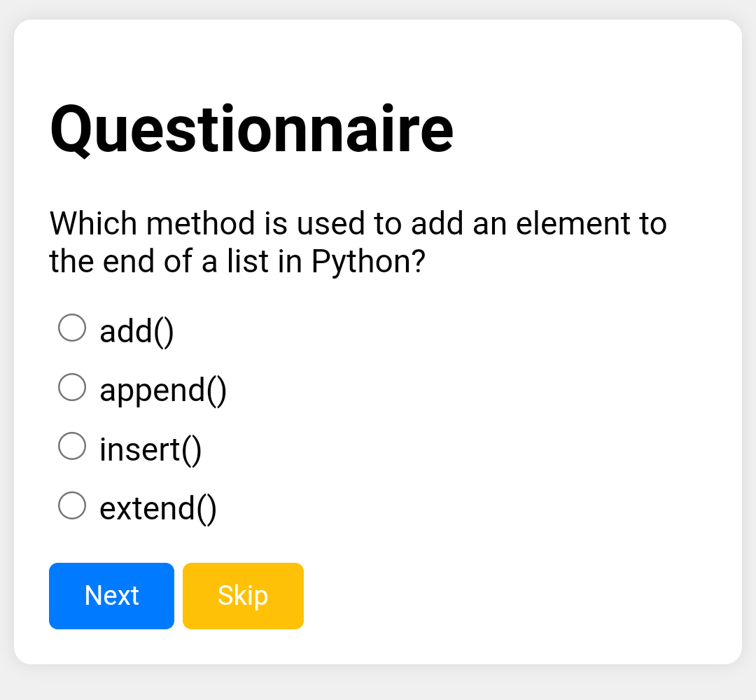756x700 pixels.
Task: Click the "Next" text inside blue button
Action: tap(112, 596)
